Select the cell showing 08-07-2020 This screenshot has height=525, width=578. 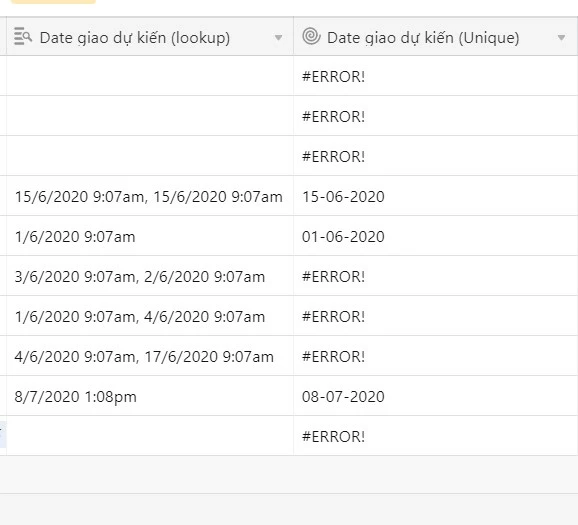click(x=436, y=396)
